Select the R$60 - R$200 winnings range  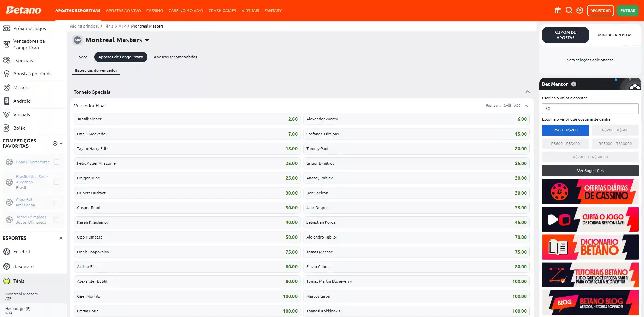pos(565,130)
